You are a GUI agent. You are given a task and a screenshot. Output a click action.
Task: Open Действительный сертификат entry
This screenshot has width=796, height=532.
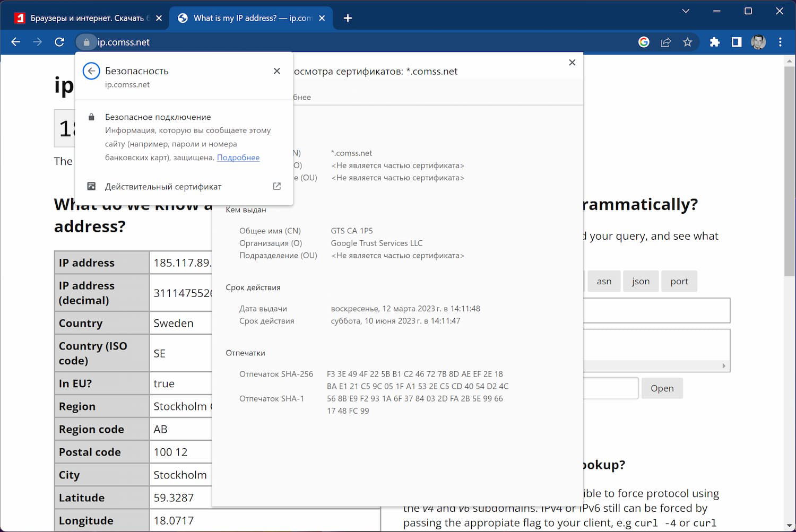184,186
